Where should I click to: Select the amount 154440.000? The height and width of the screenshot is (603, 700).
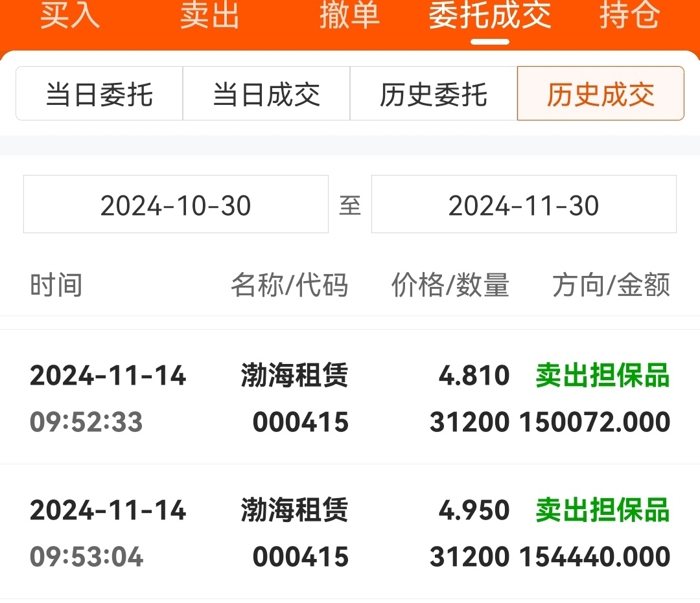tap(594, 556)
